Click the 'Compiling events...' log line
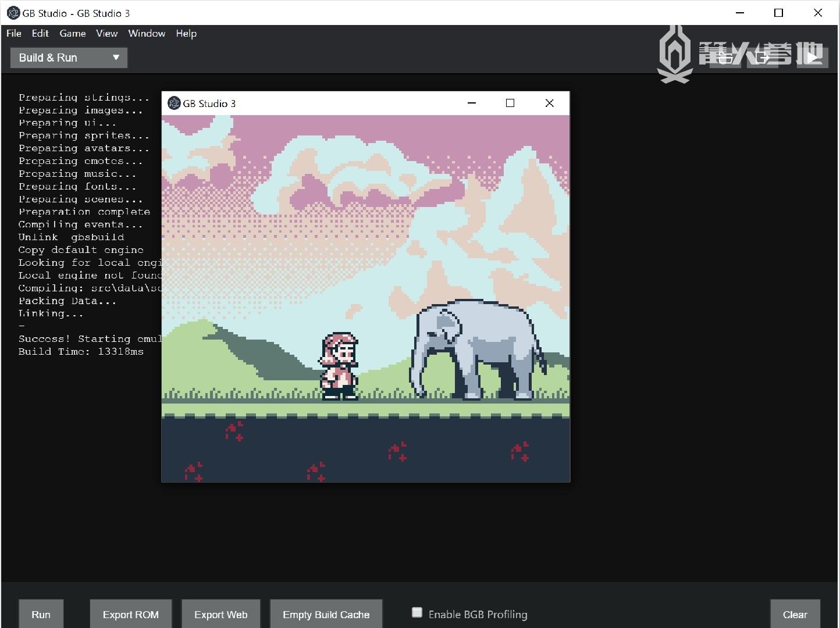840x628 pixels. [80, 224]
